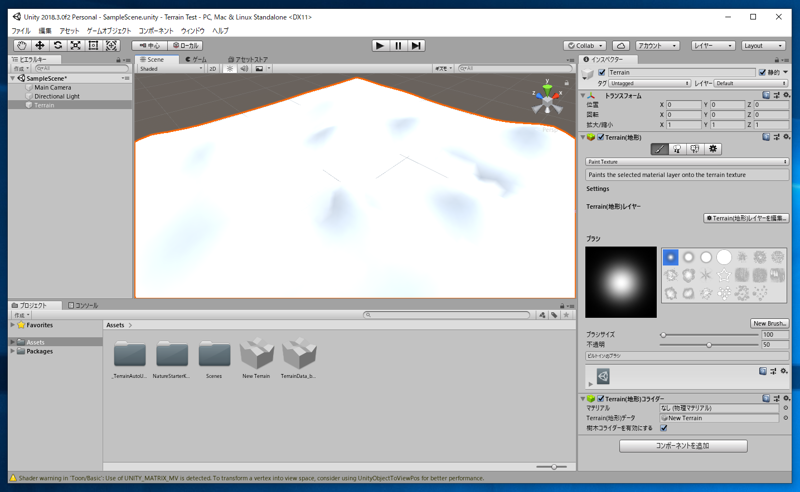Click the New Brush button
This screenshot has height=492, width=800.
[770, 323]
